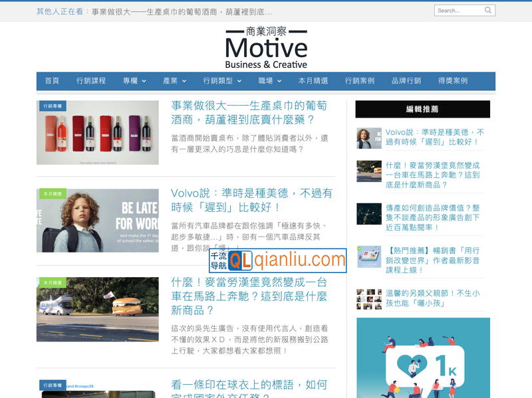Click the Motive logo to return home
Viewport: 532px width, 398px height.
[266, 48]
